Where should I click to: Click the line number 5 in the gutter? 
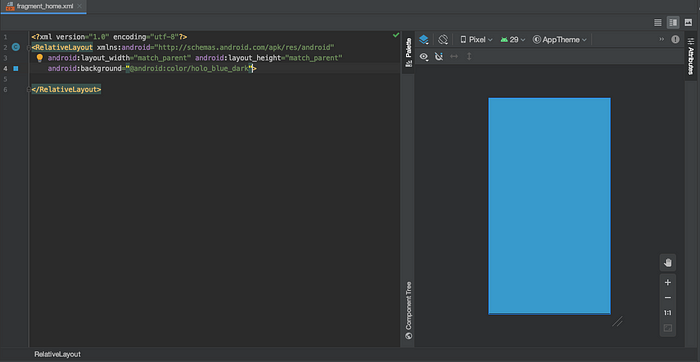[x=5, y=79]
